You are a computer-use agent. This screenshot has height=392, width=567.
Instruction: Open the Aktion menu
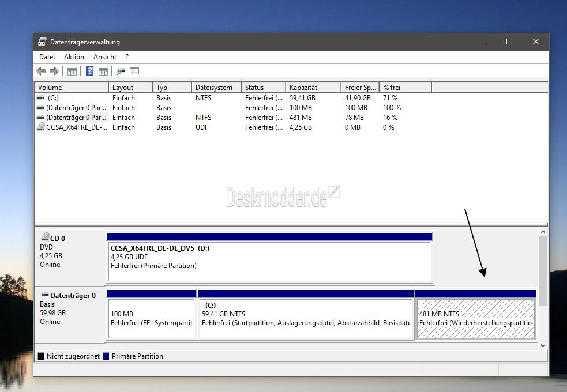click(74, 57)
